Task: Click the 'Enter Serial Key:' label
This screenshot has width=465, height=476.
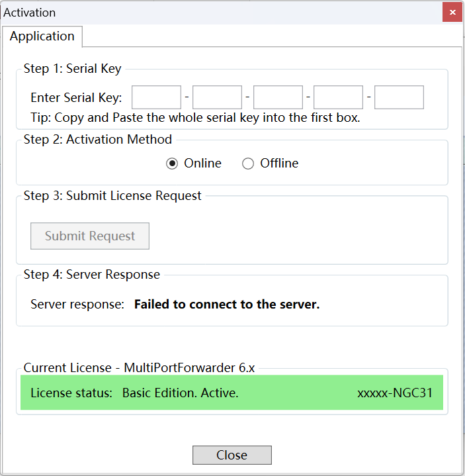Action: (76, 98)
